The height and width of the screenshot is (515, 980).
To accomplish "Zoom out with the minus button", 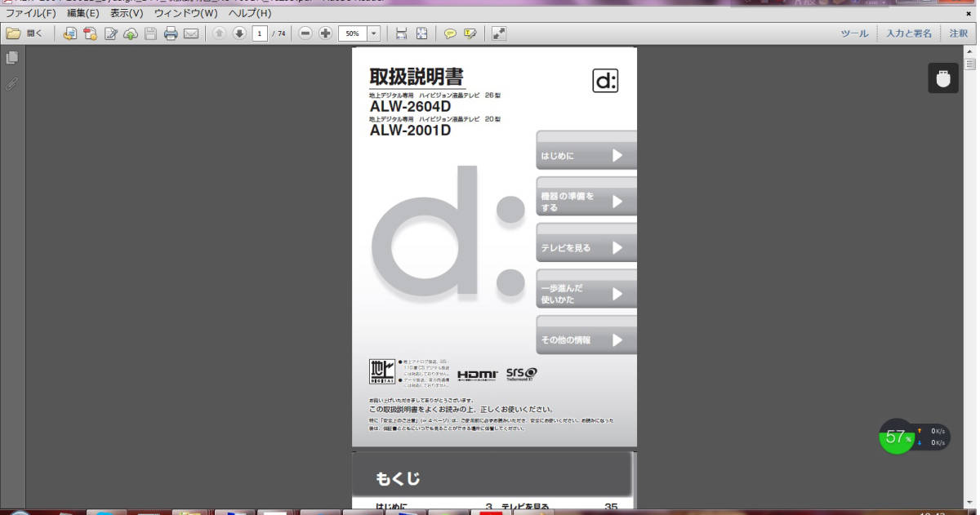I will coord(305,33).
